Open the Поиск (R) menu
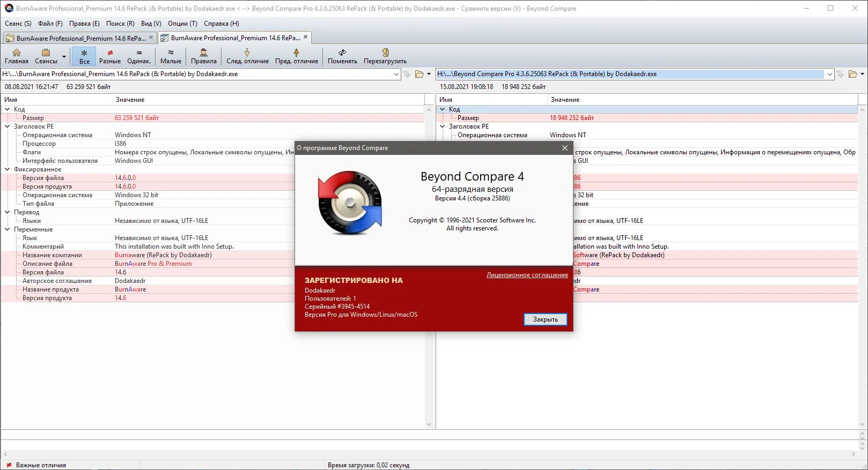 (x=120, y=24)
